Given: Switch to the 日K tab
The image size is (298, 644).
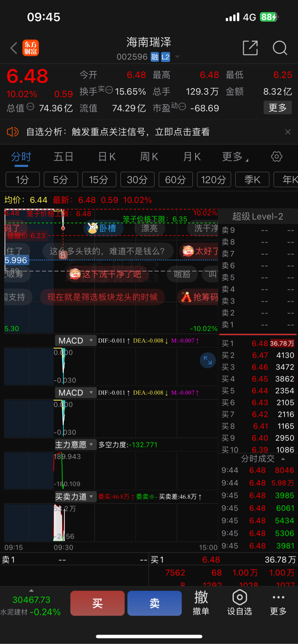Looking at the screenshot, I should click(x=107, y=157).
